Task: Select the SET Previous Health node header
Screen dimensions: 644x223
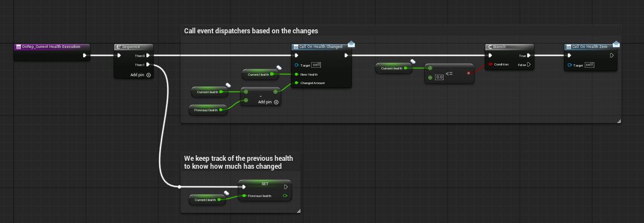Action: 265,183
